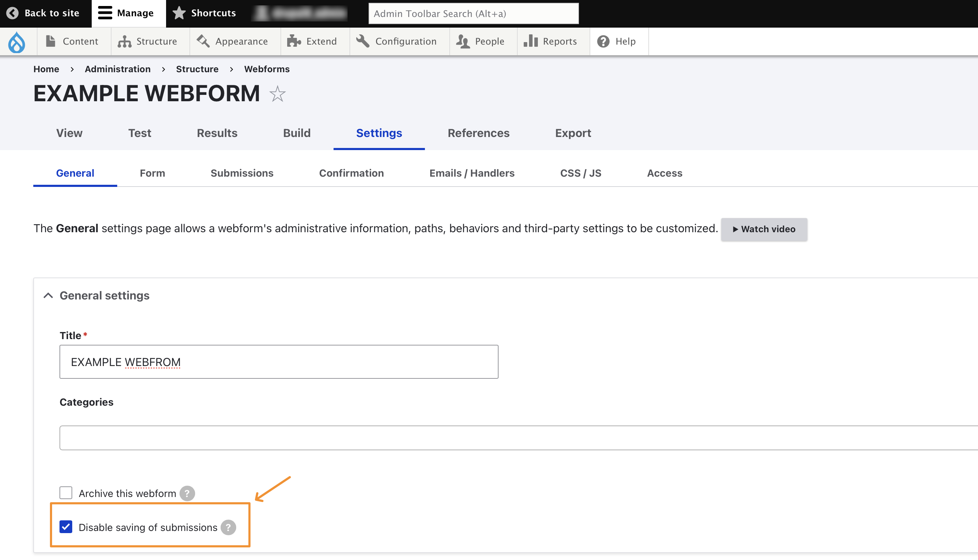
Task: Uncheck Disable saving of submissions
Action: click(x=66, y=526)
